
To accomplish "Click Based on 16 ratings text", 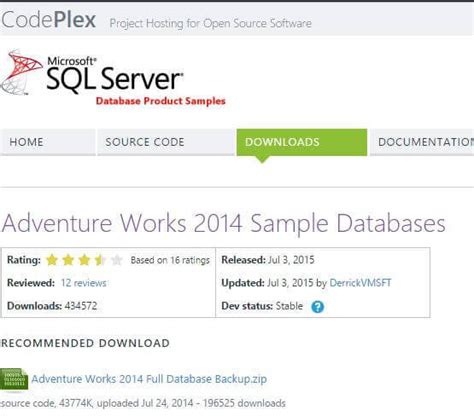I will click(x=170, y=260).
